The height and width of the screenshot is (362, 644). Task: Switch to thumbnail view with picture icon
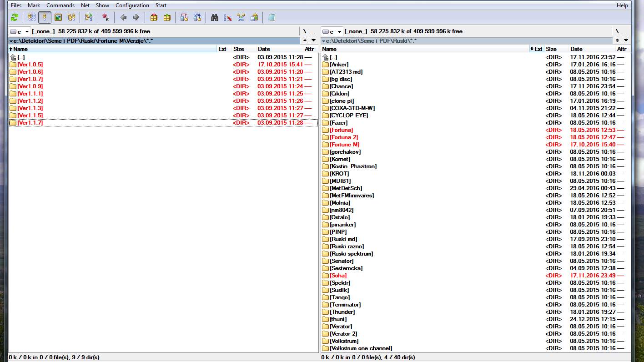point(58,17)
